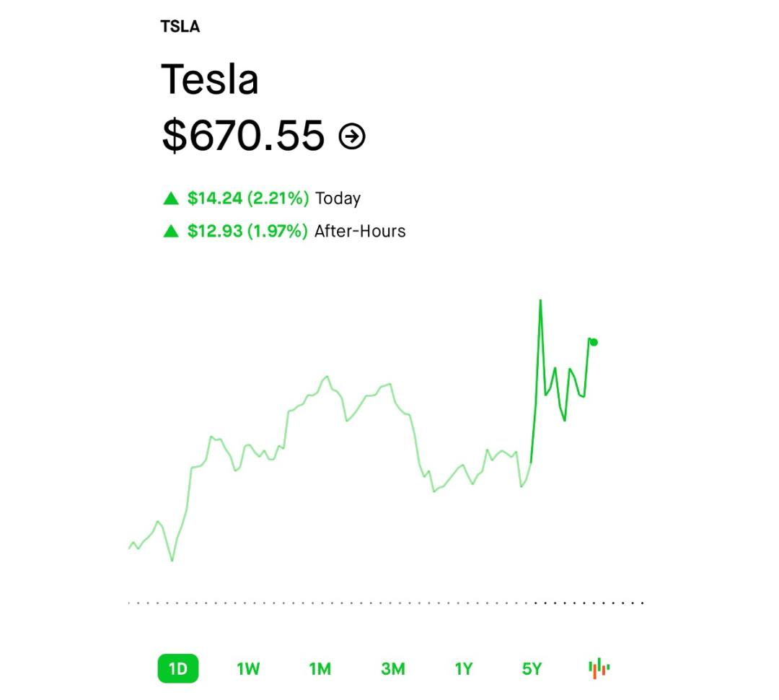
Task: Select the current price dot on chart
Action: 594,342
